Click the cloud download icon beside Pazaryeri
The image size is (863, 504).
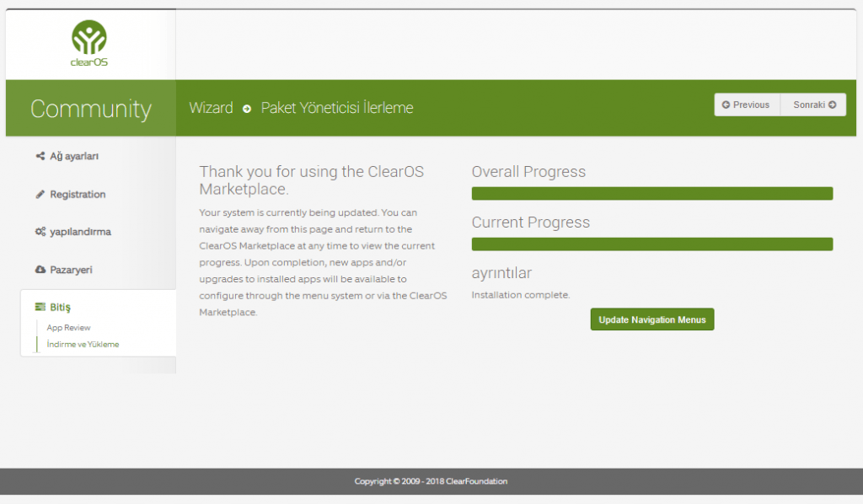[x=40, y=270]
